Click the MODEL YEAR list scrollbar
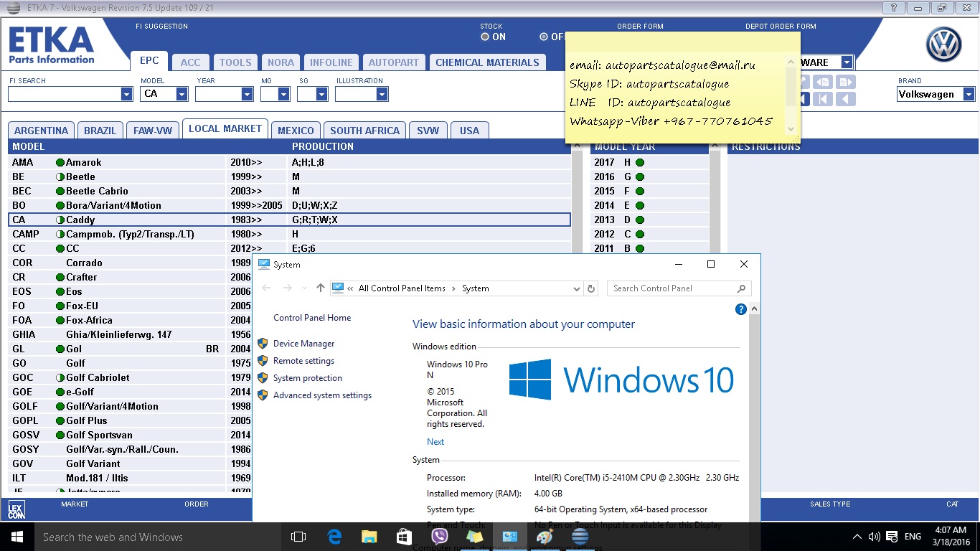980x551 pixels. [x=715, y=198]
